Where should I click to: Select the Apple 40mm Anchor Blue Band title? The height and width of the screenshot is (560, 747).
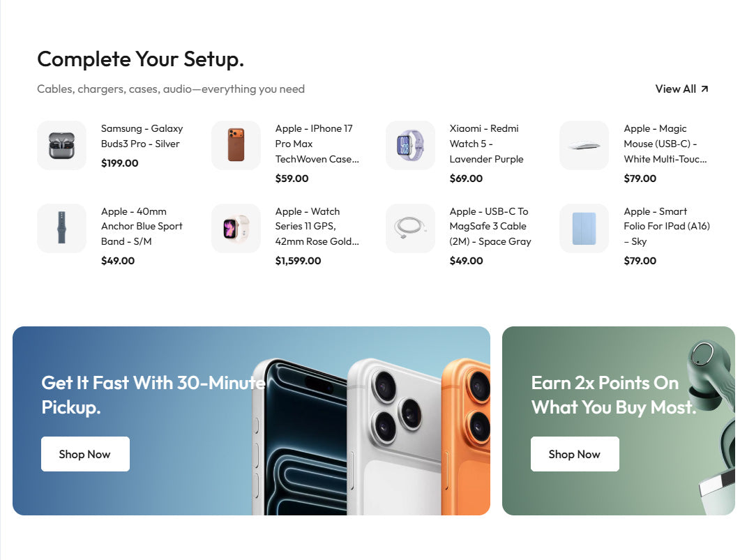[142, 226]
